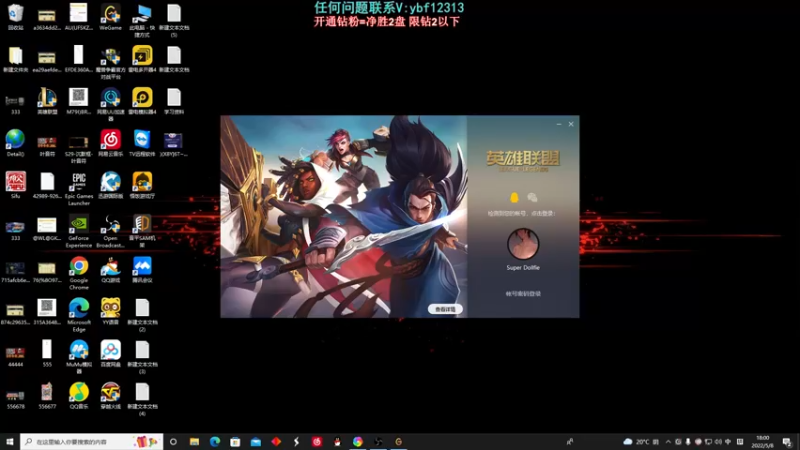Open the Open Broadcaster Software icon
This screenshot has height=450, width=800.
pos(110,231)
